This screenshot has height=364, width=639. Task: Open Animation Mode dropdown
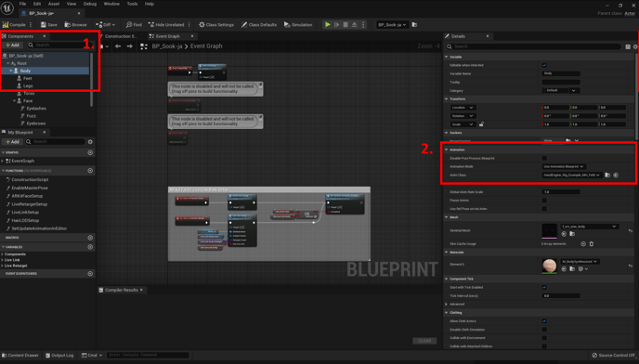[564, 167]
